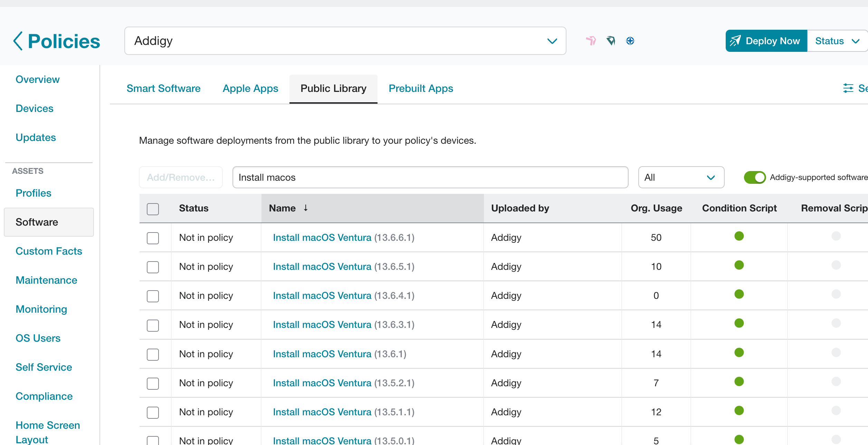
Task: Click the sort arrow beside Name column
Action: [x=306, y=208]
